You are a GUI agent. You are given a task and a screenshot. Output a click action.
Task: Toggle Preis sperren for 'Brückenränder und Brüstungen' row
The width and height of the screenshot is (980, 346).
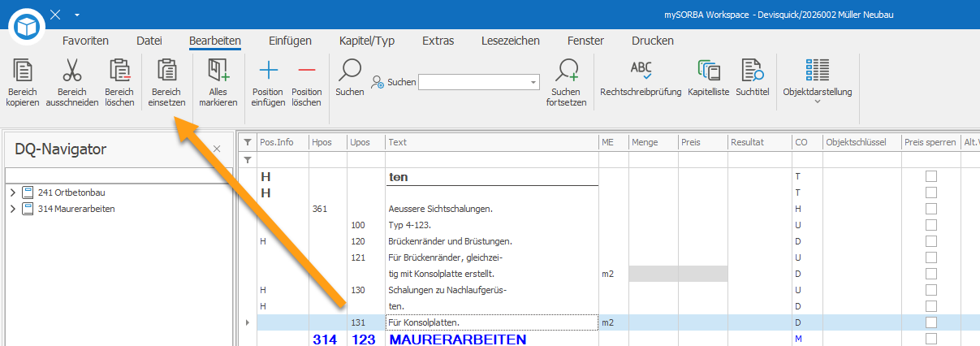pyautogui.click(x=931, y=241)
